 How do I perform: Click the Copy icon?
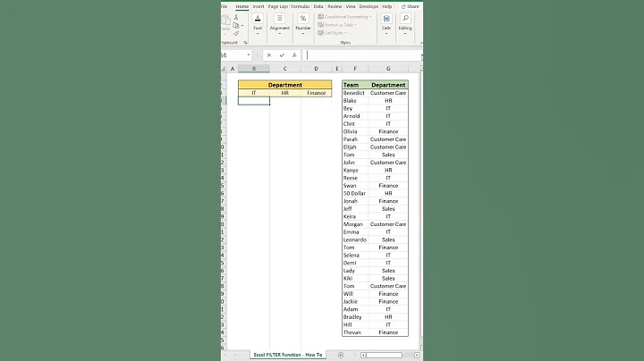coord(236,25)
